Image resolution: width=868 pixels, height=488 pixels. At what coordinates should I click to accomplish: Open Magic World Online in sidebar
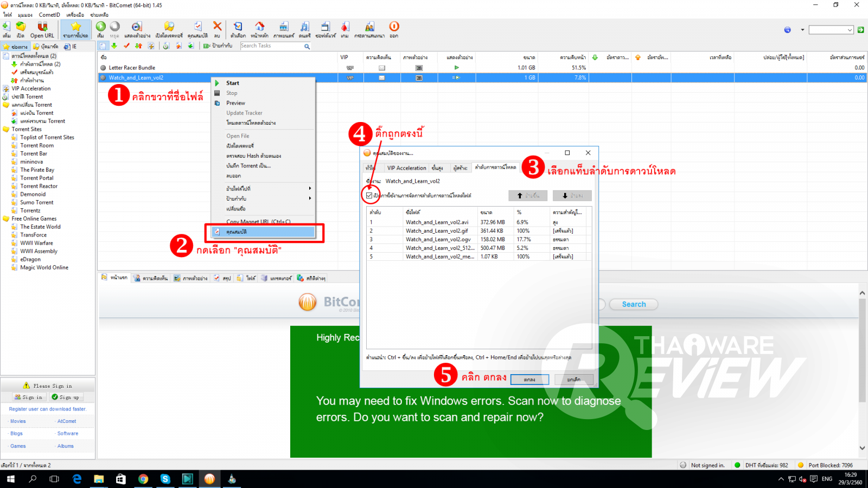[x=44, y=267]
